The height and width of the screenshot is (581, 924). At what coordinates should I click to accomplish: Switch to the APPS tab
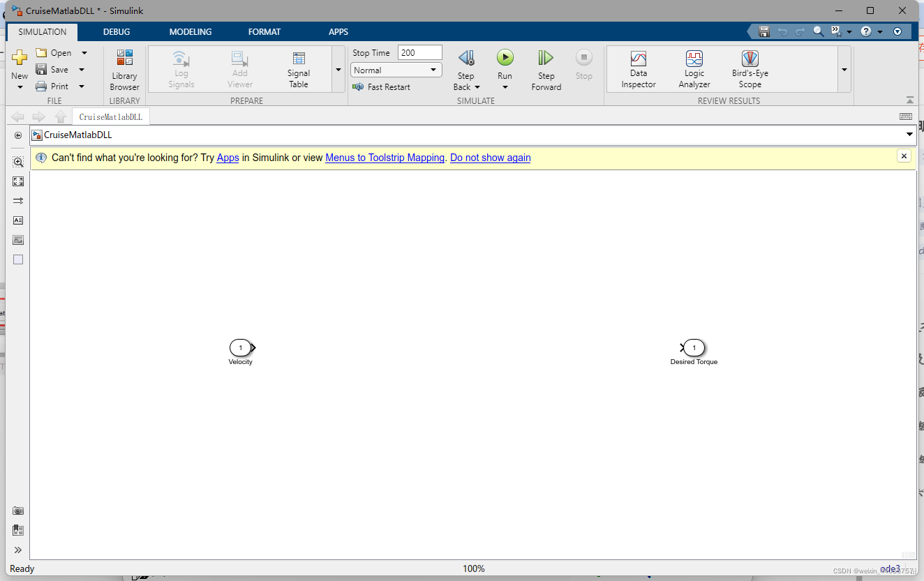pyautogui.click(x=338, y=31)
